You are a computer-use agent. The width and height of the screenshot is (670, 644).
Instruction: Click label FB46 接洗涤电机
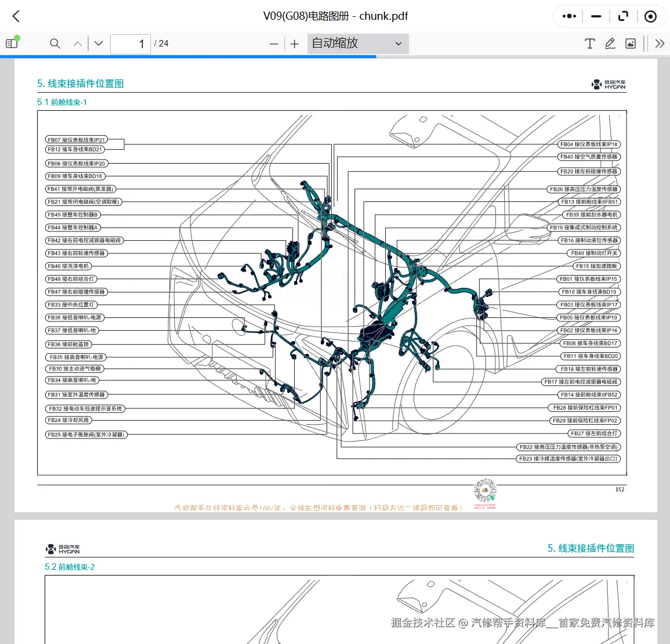68,266
